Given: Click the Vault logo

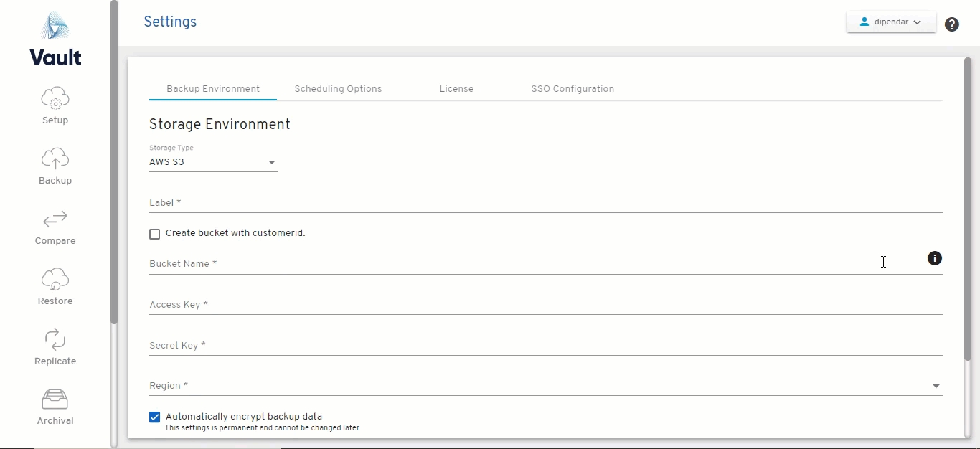Looking at the screenshot, I should point(55,39).
